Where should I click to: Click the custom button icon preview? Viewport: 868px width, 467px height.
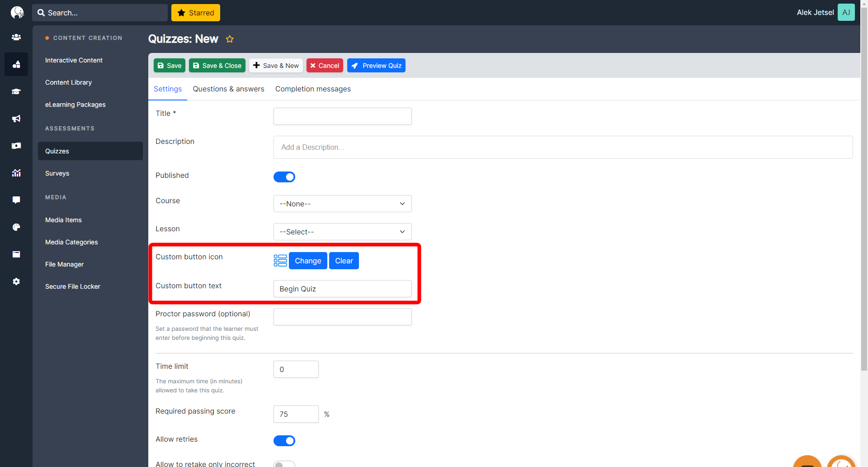[x=280, y=260]
